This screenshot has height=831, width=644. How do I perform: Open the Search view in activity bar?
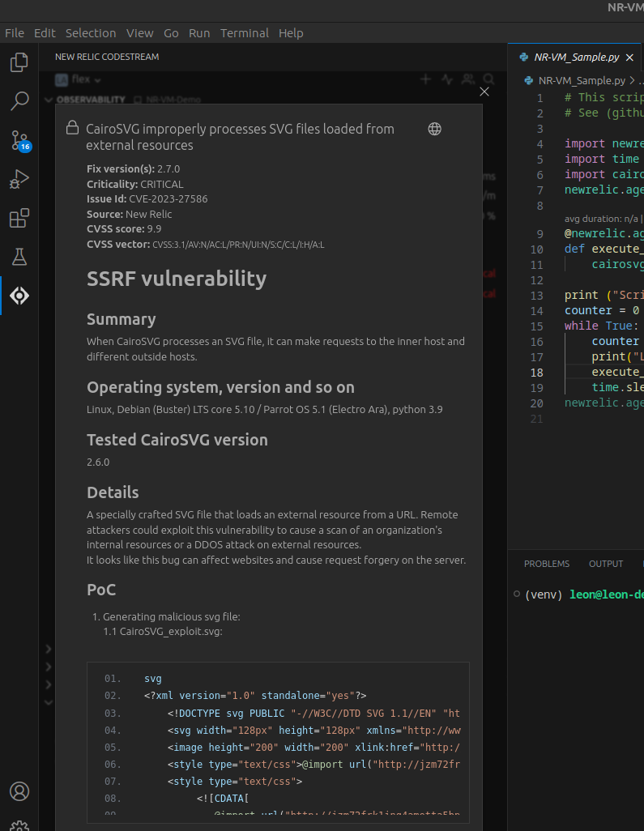click(x=19, y=101)
